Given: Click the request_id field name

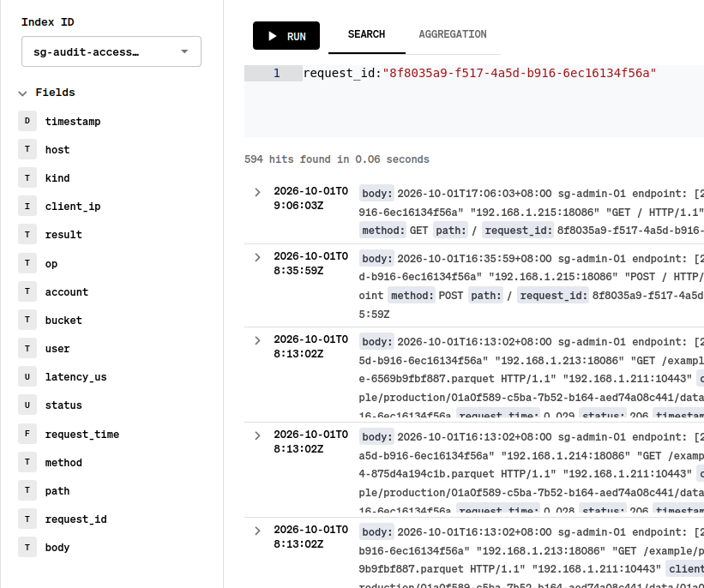Looking at the screenshot, I should coord(75,519).
